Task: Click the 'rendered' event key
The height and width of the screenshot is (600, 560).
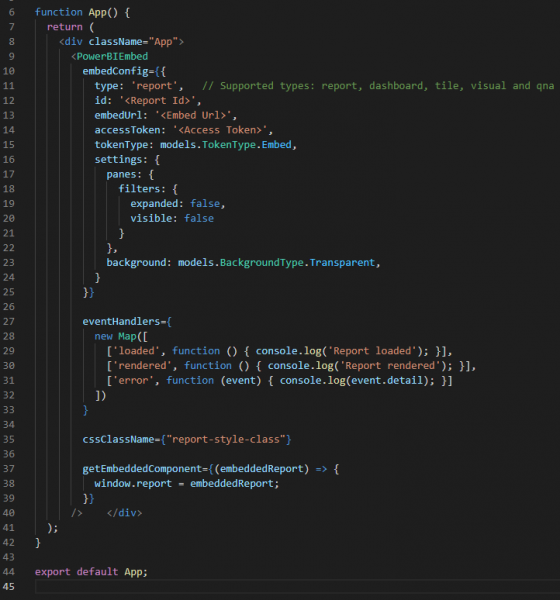Action: tap(139, 366)
